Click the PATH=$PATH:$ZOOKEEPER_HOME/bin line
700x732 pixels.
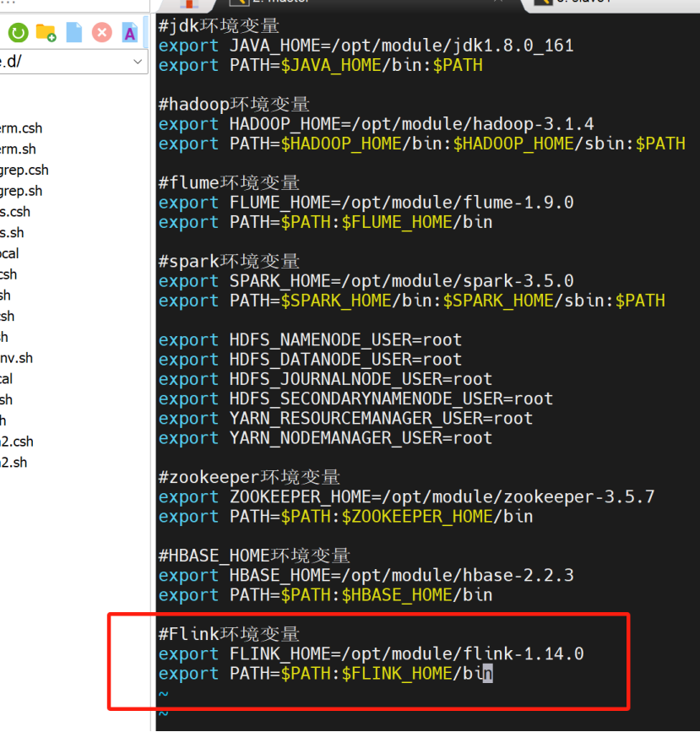(345, 517)
